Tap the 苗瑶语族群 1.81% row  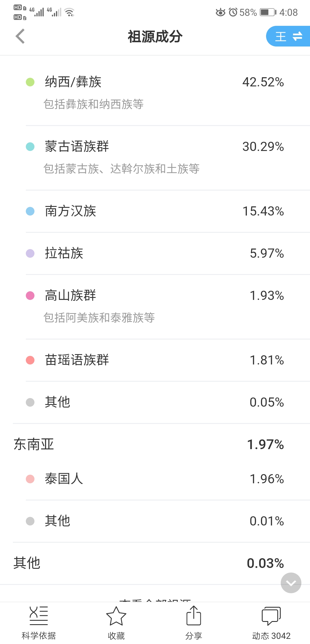pos(155,360)
